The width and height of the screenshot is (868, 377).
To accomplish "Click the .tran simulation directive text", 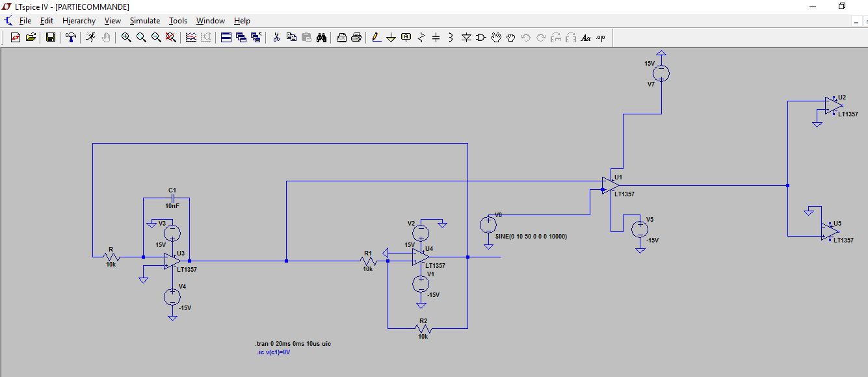I will (293, 344).
